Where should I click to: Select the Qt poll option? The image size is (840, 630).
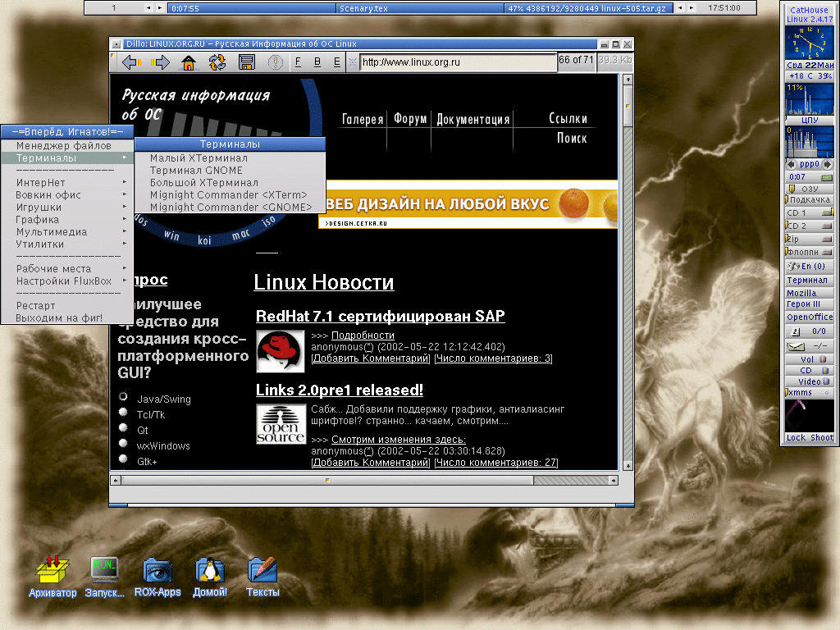point(123,428)
